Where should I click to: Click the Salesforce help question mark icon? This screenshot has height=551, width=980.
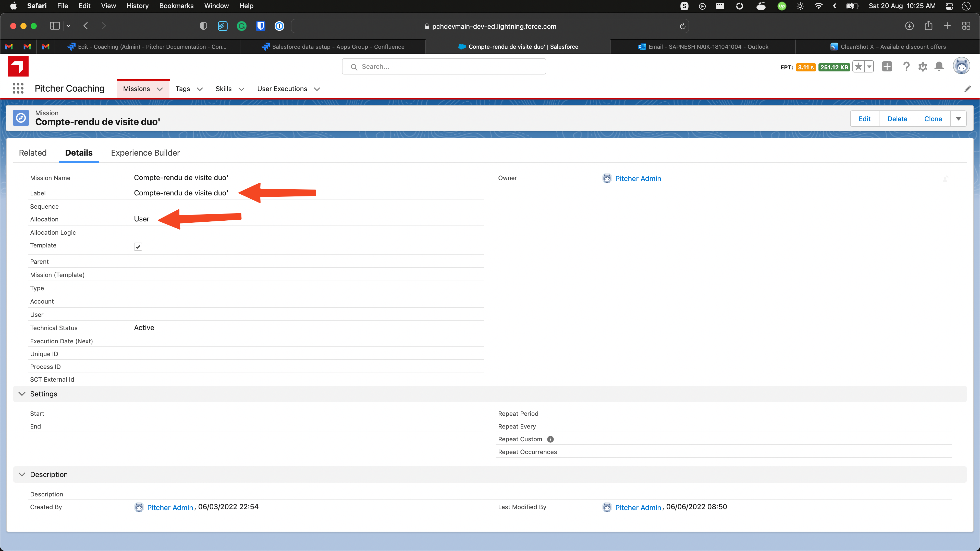tap(906, 67)
